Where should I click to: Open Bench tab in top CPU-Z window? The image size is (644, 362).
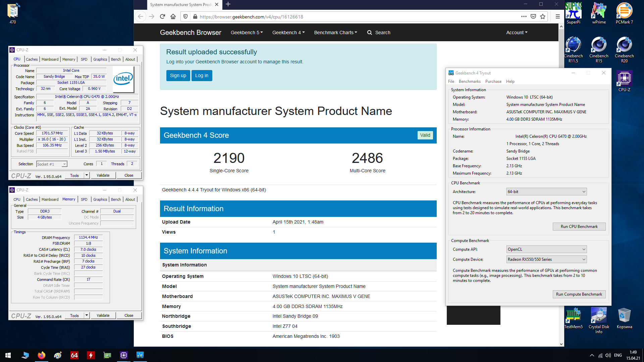[x=116, y=59]
